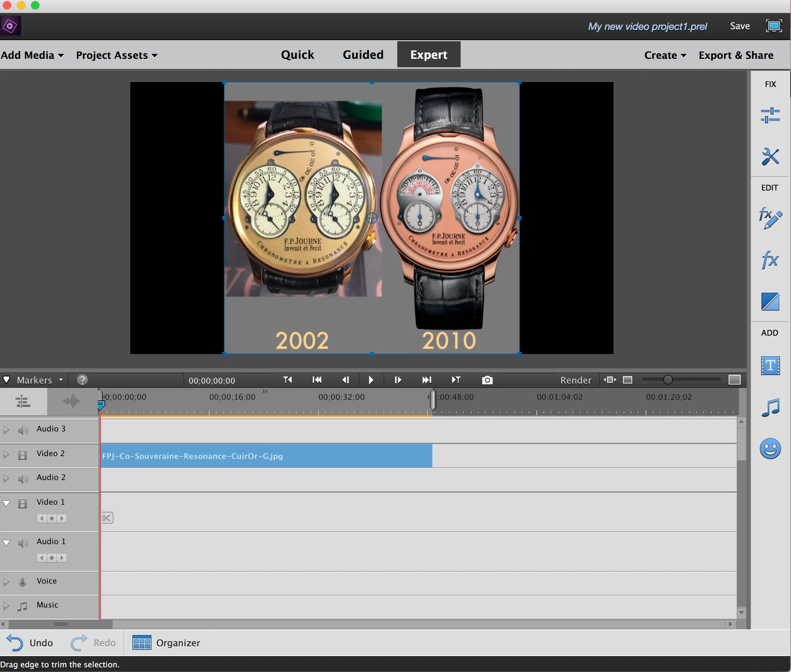The width and height of the screenshot is (791, 672).
Task: Open the Transitions panel icon
Action: pos(770,301)
